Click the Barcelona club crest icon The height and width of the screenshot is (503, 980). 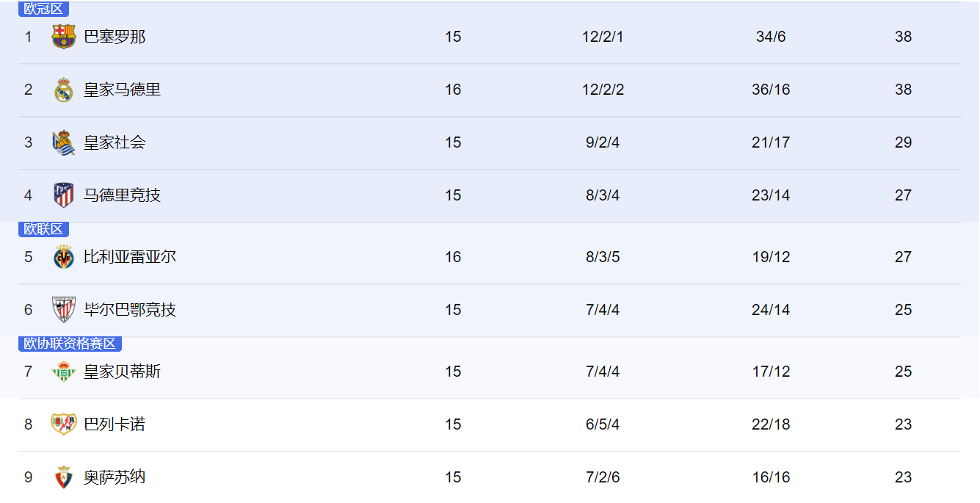click(x=64, y=37)
